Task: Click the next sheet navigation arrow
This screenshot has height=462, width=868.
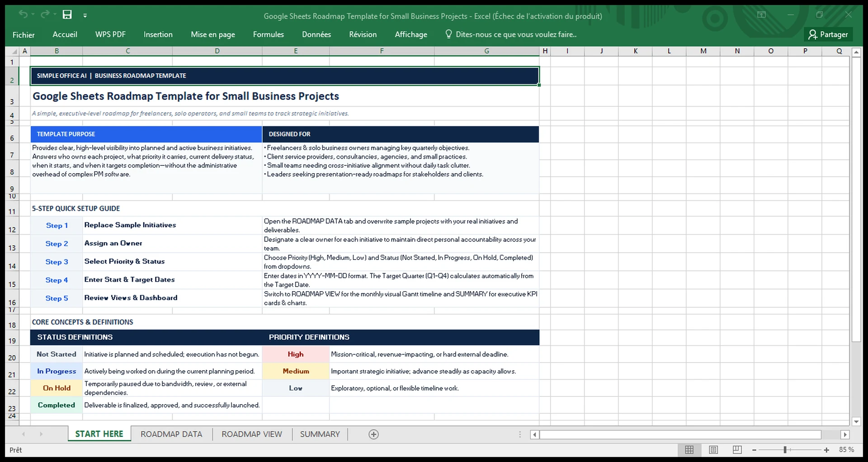Action: [x=41, y=434]
